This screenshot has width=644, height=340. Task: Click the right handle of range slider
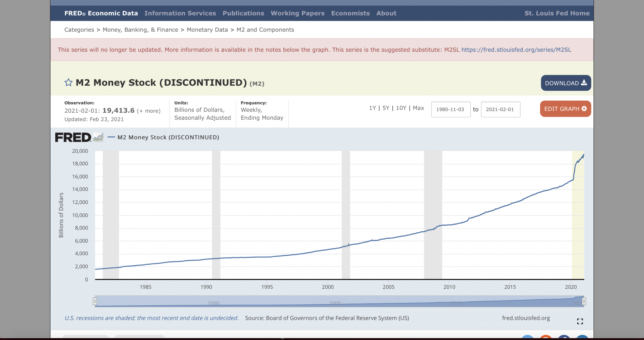click(x=584, y=301)
